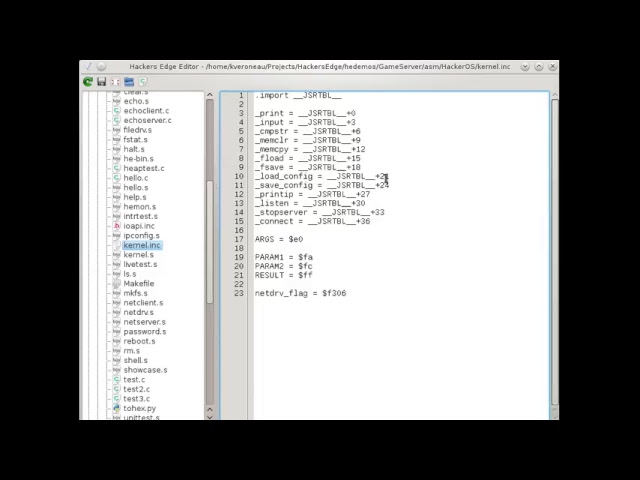Open echo.s in the file tree
640x480 pixels.
point(136,101)
